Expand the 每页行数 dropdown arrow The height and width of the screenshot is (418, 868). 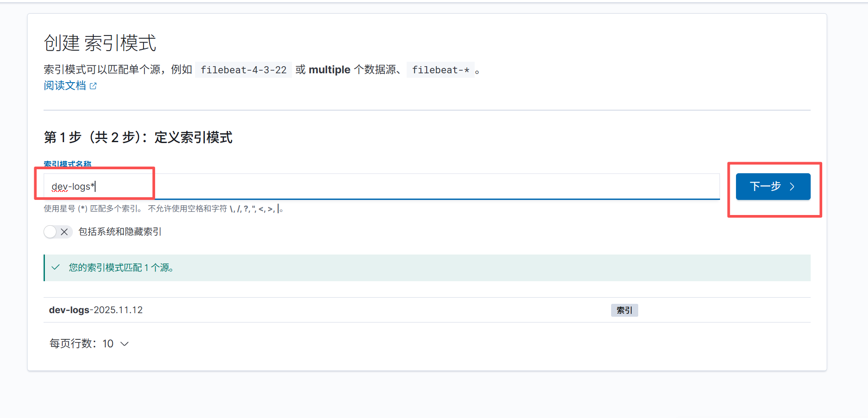(x=125, y=344)
